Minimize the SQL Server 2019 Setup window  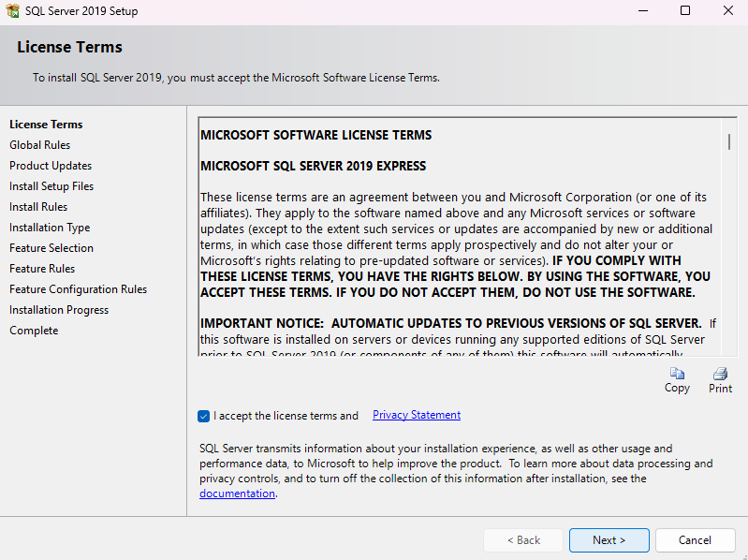click(643, 10)
